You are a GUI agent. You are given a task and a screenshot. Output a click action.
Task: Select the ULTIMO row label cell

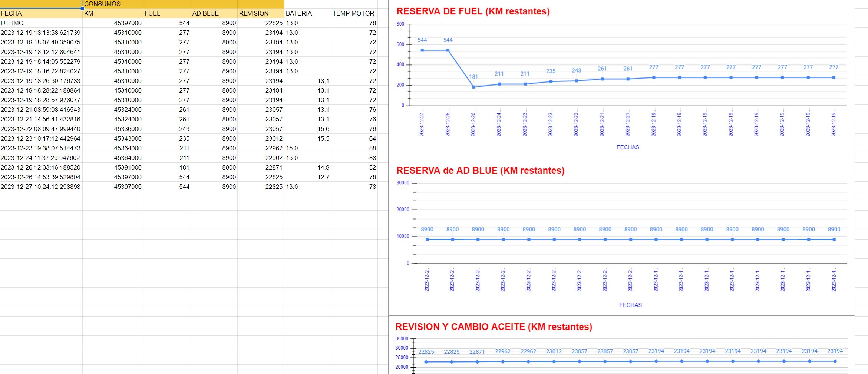pos(41,23)
